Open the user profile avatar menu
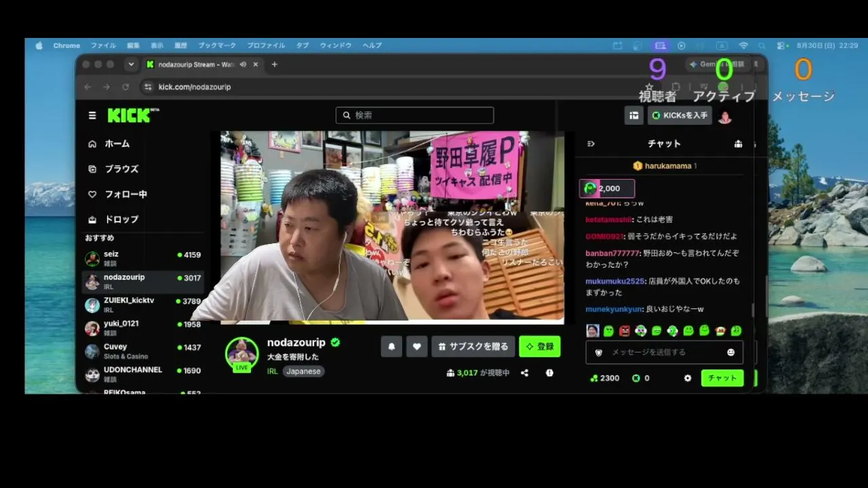868x488 pixels. 725,117
